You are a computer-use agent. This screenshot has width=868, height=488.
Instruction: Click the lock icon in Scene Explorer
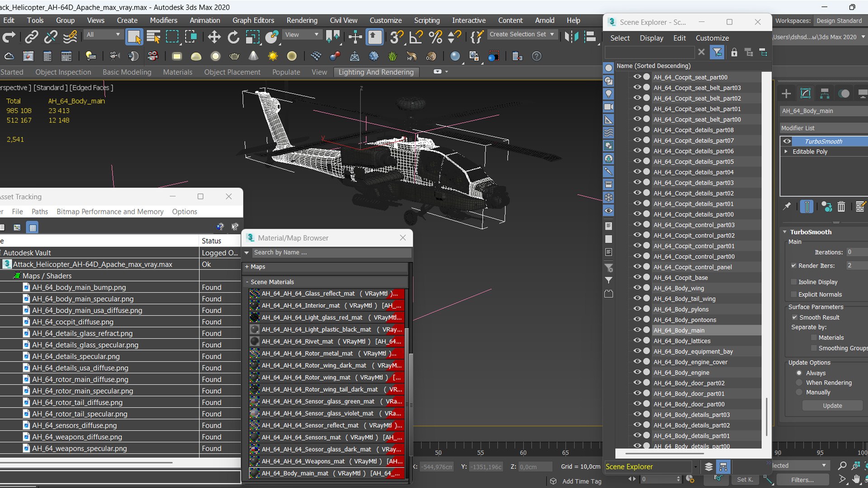pyautogui.click(x=734, y=52)
